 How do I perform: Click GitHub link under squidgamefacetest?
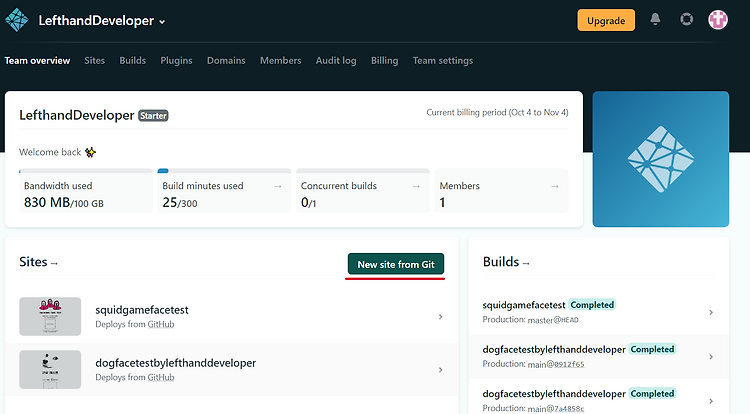click(161, 324)
